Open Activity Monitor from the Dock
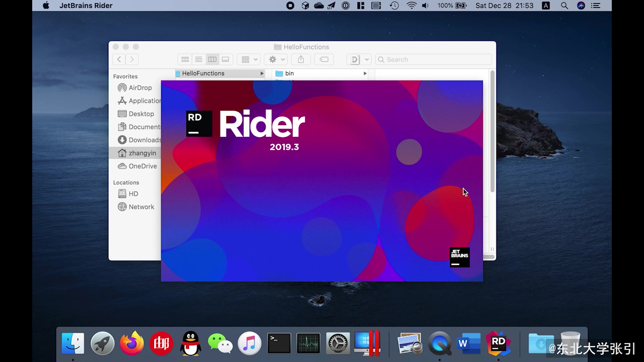 (308, 343)
